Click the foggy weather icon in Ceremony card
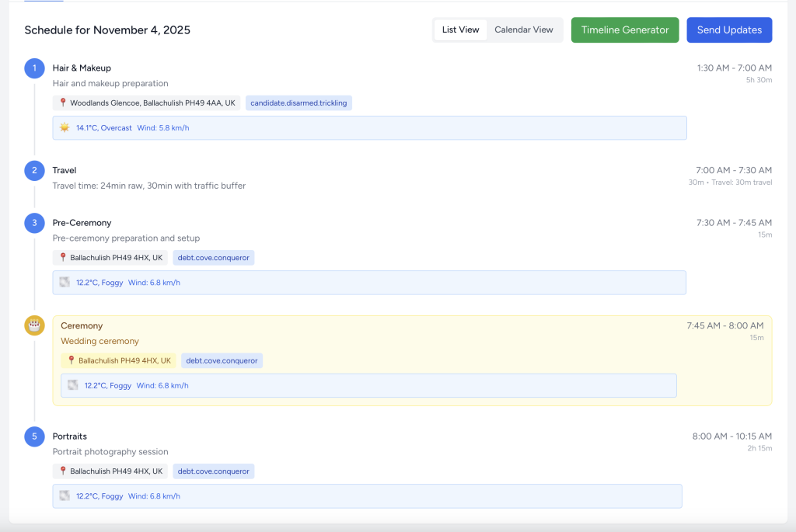796x532 pixels. pos(73,385)
